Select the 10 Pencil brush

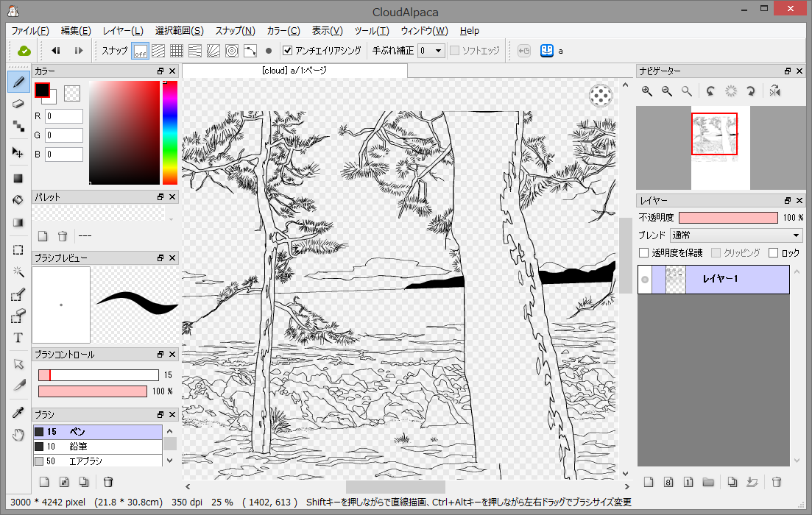(98, 446)
